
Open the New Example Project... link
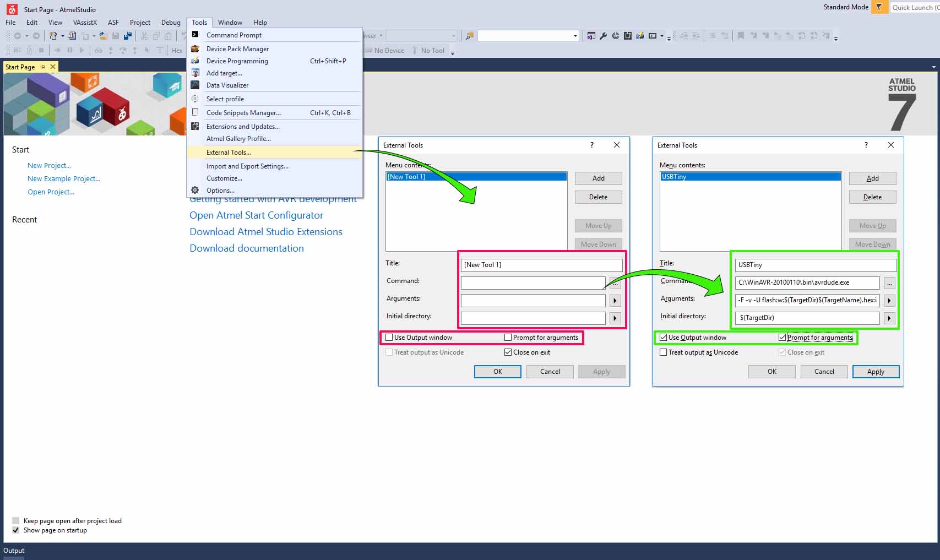click(x=64, y=178)
